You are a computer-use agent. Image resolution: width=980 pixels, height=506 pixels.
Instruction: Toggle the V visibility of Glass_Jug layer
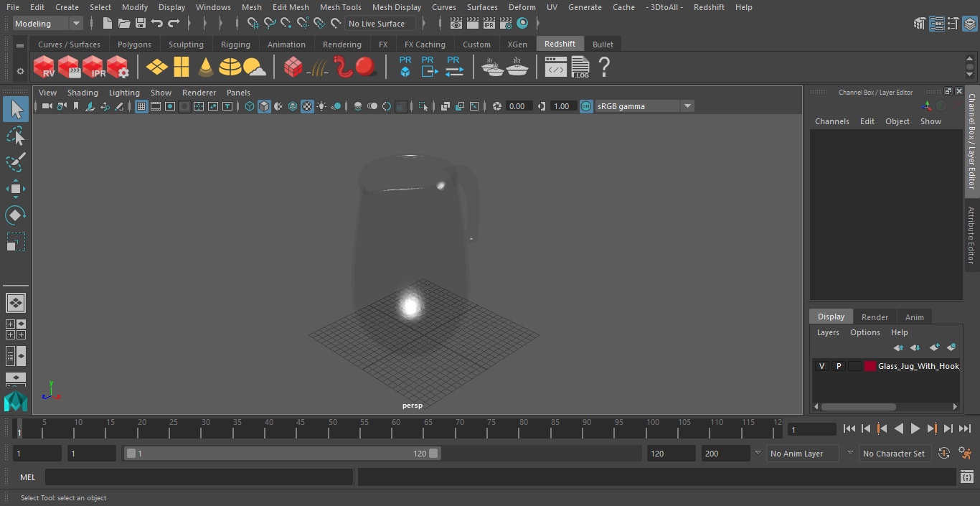[x=821, y=366]
